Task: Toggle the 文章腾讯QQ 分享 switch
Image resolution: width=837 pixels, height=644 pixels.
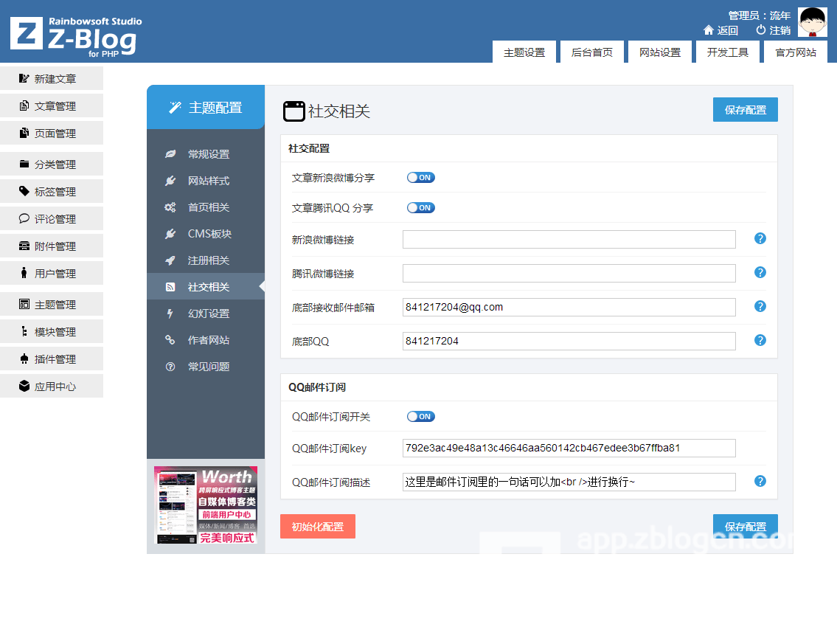Action: [x=421, y=208]
